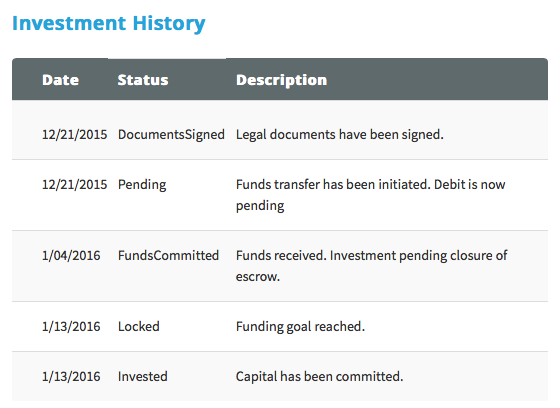Select the Locked status cell
The width and height of the screenshot is (560, 408).
pos(139,326)
